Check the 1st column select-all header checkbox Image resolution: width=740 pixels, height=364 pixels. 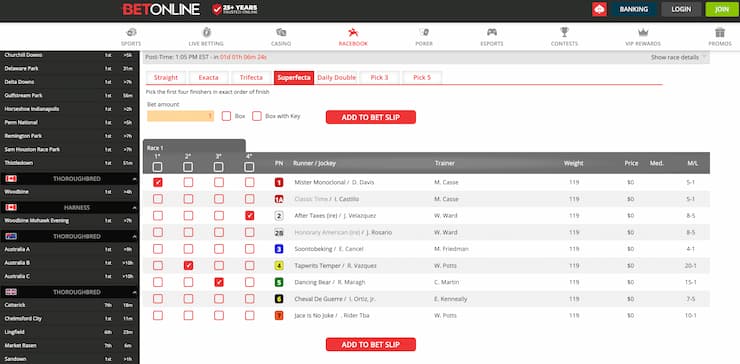[158, 167]
